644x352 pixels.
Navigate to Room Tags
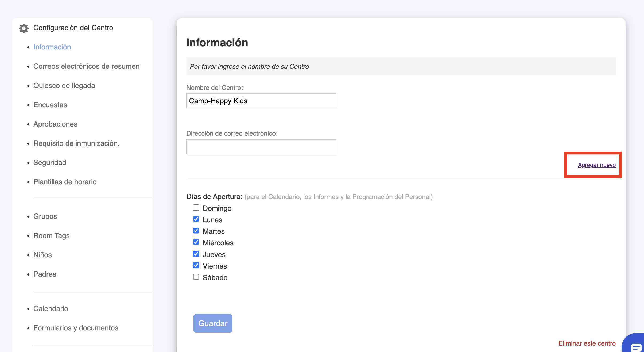(x=51, y=236)
